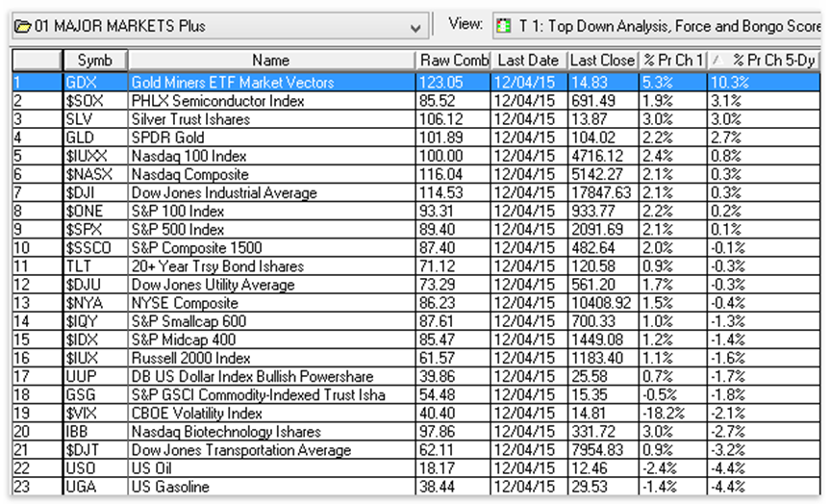Select the $NYA symbol cell
The image size is (830, 504).
coord(95,303)
